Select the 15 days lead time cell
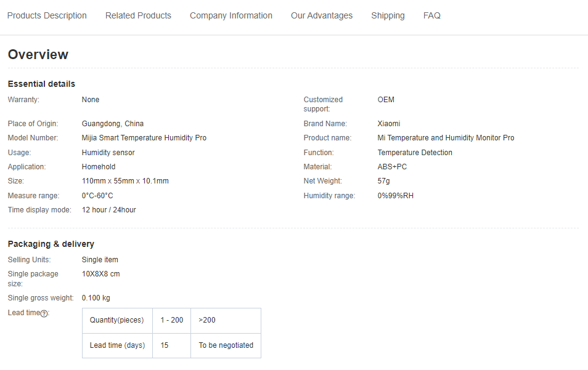 tap(172, 345)
